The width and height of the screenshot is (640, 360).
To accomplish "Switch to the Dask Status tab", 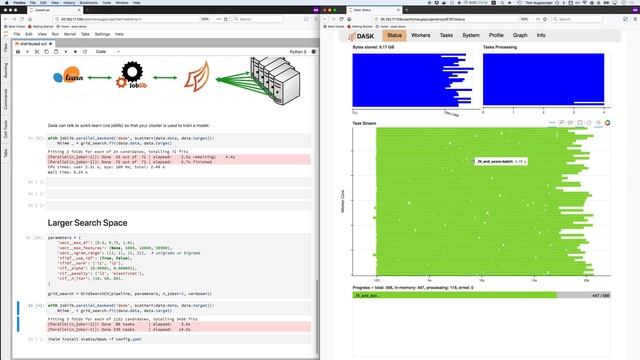I will 394,36.
